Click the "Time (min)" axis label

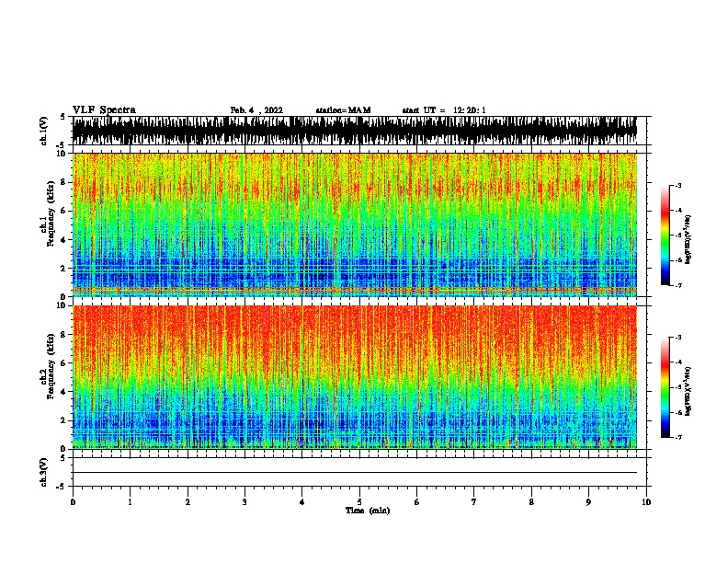pos(368,511)
